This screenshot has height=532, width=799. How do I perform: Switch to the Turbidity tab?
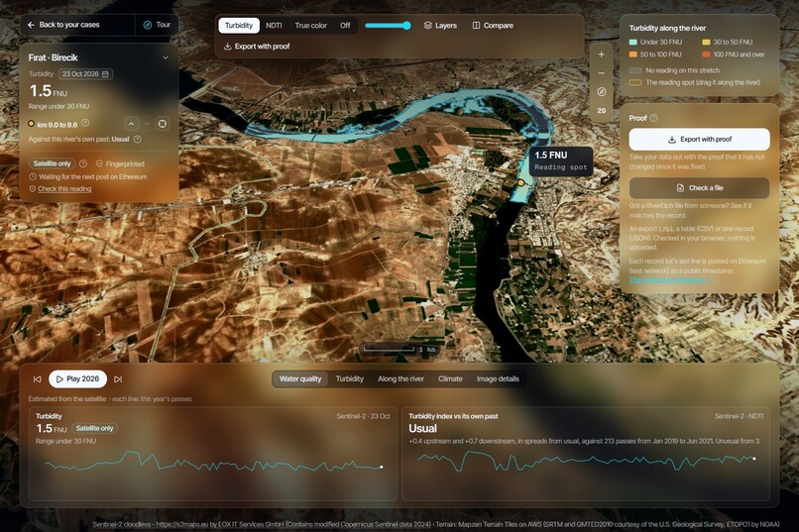[350, 378]
